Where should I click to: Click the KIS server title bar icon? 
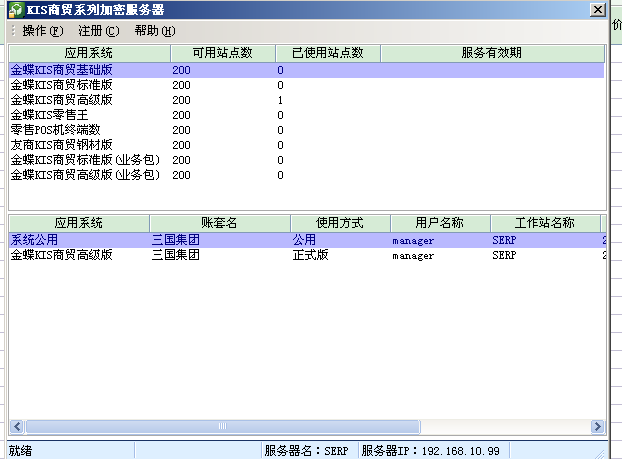tap(17, 10)
